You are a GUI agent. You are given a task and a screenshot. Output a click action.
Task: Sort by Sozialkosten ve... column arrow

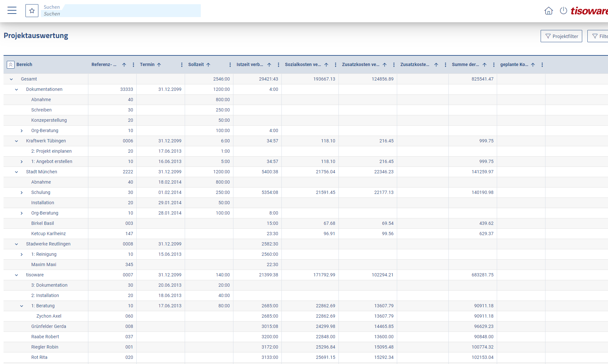pyautogui.click(x=326, y=65)
